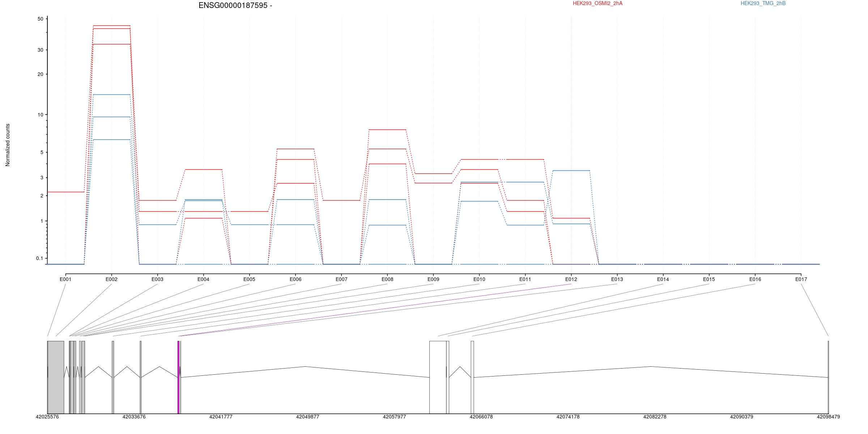
Task: Click the highest blue line at E002
Action: click(x=111, y=95)
